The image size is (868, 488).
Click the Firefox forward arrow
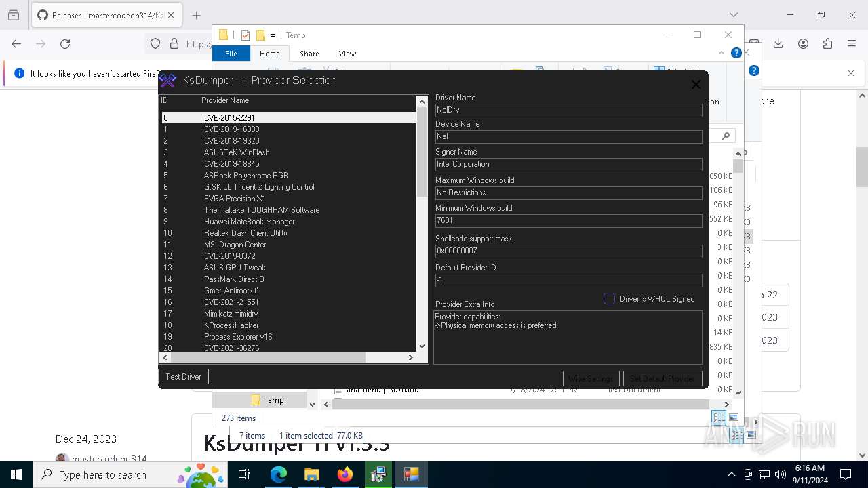tap(41, 43)
